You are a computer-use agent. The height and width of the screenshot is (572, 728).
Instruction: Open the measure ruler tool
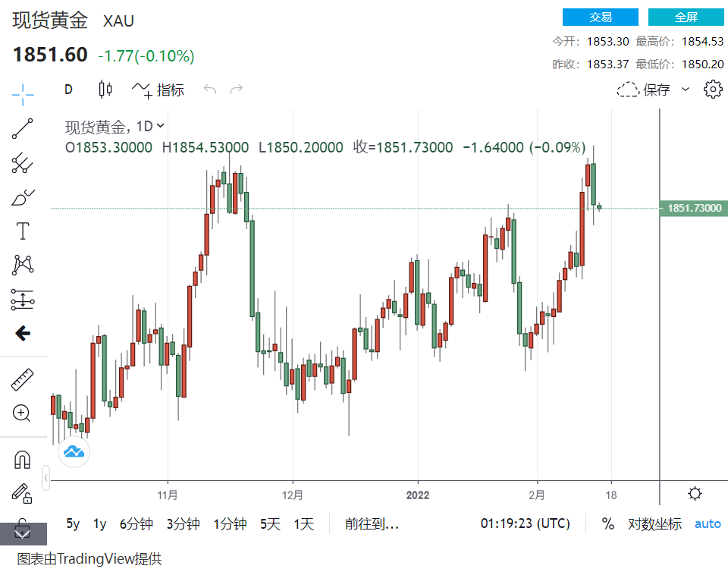(x=23, y=379)
